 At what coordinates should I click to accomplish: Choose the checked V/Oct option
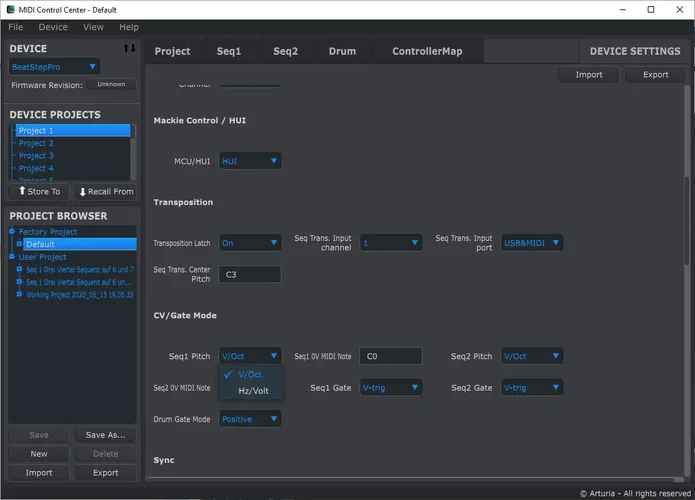[x=250, y=374]
